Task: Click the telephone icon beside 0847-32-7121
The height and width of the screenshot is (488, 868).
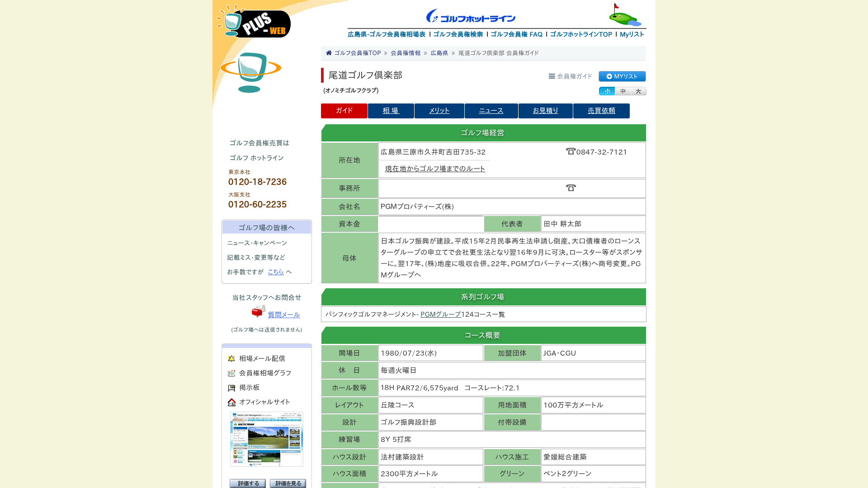Action: [571, 151]
